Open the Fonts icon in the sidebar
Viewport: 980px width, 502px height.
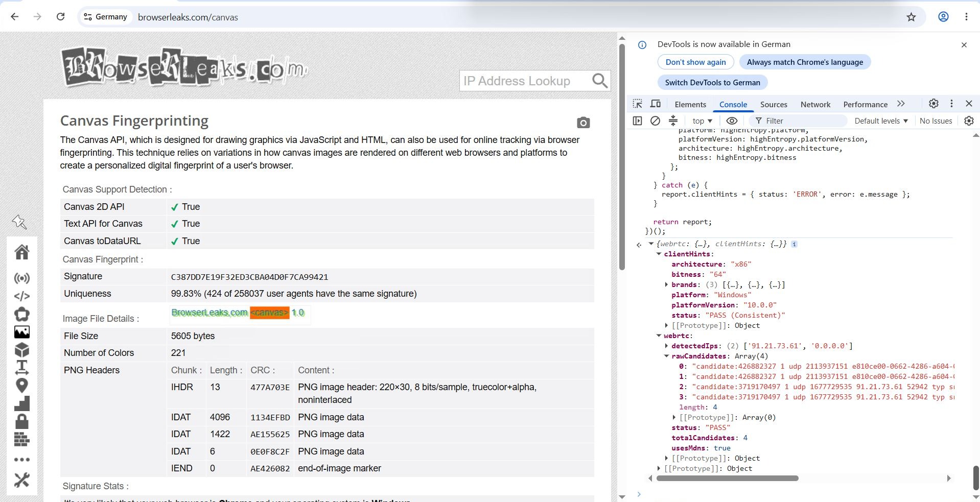22,367
